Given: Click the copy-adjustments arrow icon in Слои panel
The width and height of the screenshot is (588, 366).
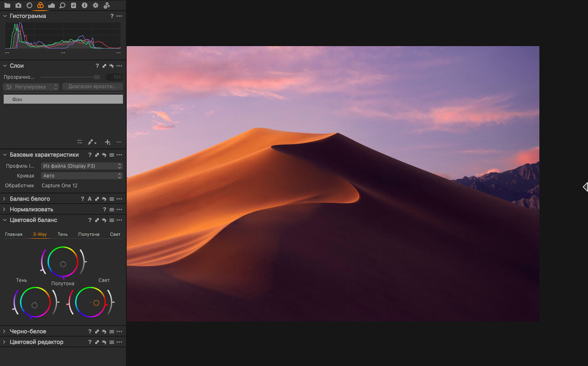Looking at the screenshot, I should pos(104,66).
